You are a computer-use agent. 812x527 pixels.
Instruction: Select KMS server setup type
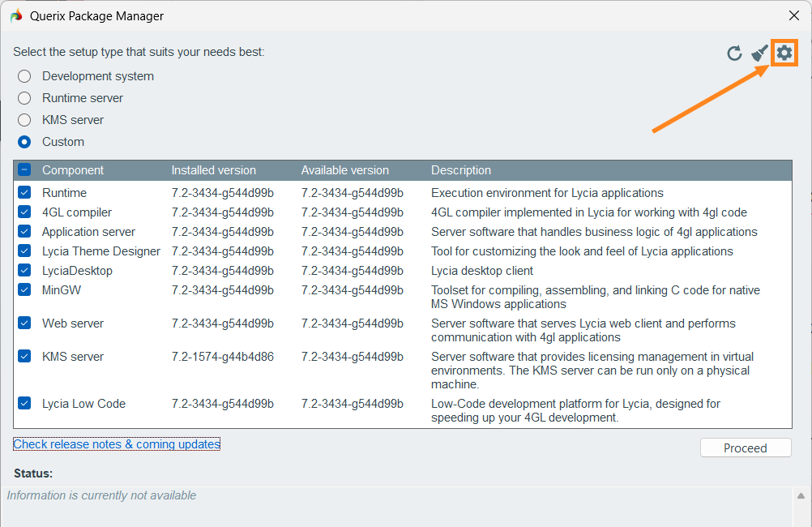click(x=25, y=120)
